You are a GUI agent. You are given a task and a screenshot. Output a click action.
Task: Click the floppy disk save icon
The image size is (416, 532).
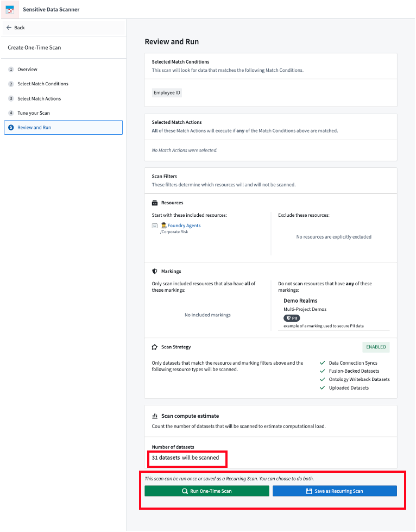click(x=309, y=491)
